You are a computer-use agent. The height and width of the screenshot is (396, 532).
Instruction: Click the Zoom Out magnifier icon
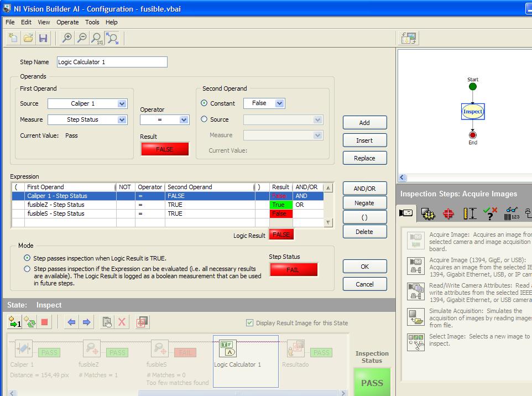[82, 38]
